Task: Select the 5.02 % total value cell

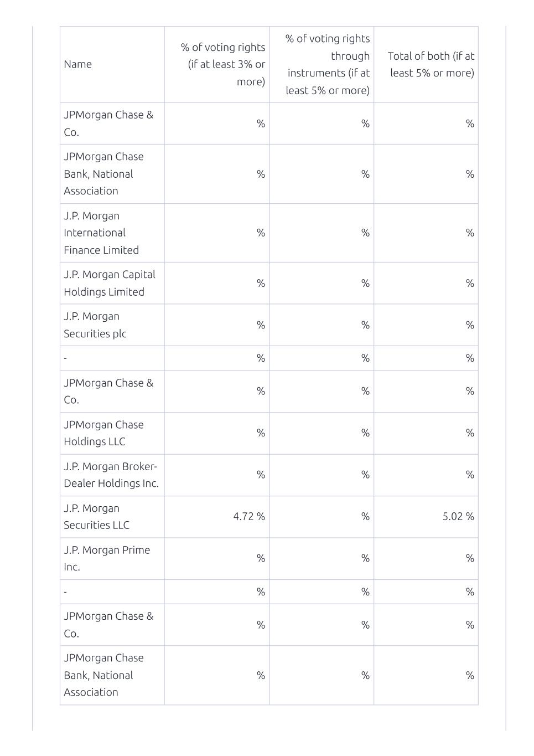Action: pos(458,517)
